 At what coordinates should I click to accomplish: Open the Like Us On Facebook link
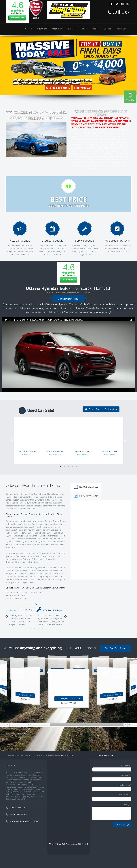point(86,487)
